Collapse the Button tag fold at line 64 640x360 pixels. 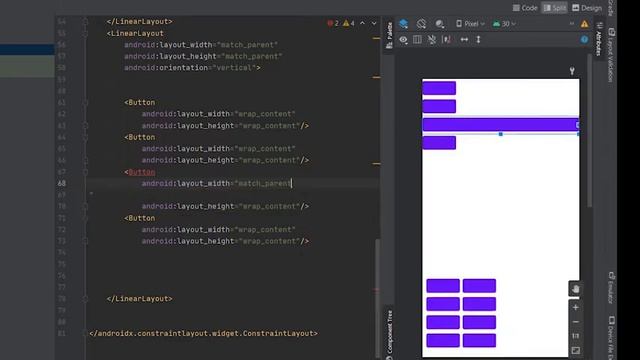[x=85, y=137]
